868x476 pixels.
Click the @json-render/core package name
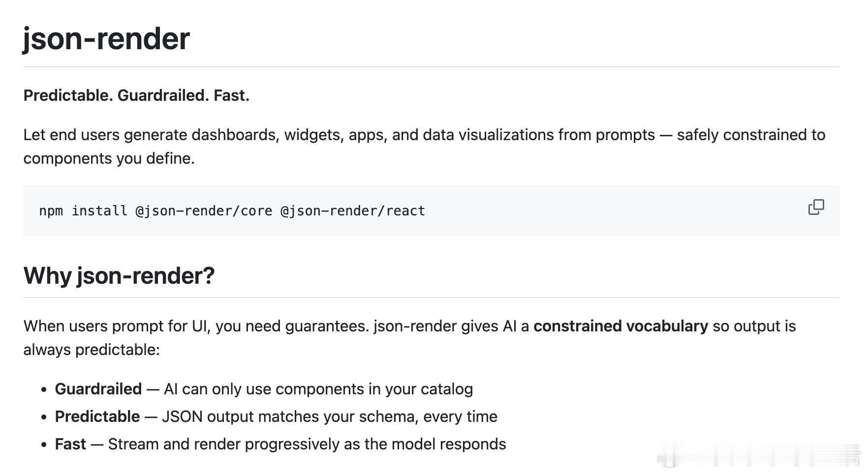(x=204, y=211)
